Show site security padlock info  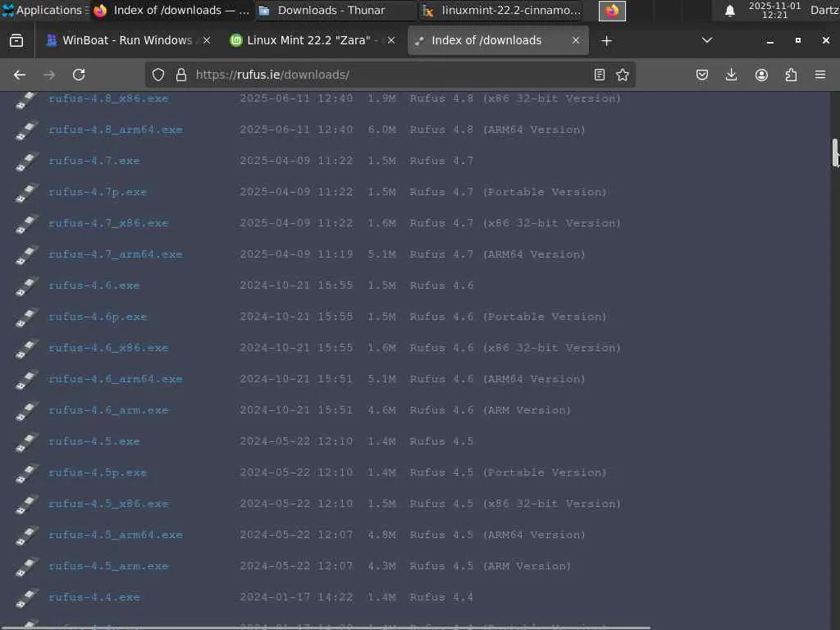181,75
